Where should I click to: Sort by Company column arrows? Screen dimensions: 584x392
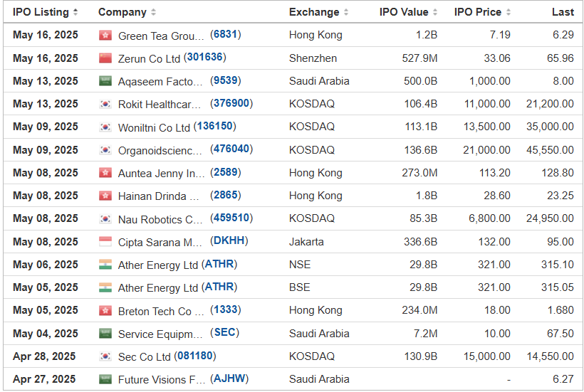(153, 12)
